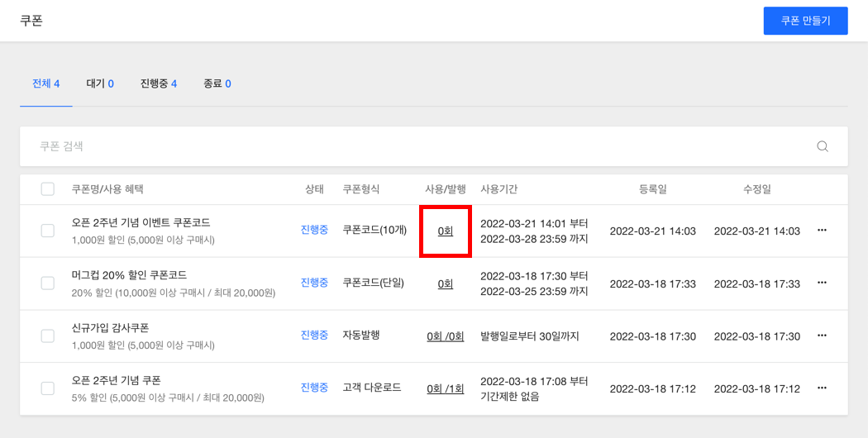This screenshot has width=868, height=438.
Task: Check the 오픈 2주년 기념 이벤트 쿠폰코드 row checkbox
Action: click(x=48, y=231)
